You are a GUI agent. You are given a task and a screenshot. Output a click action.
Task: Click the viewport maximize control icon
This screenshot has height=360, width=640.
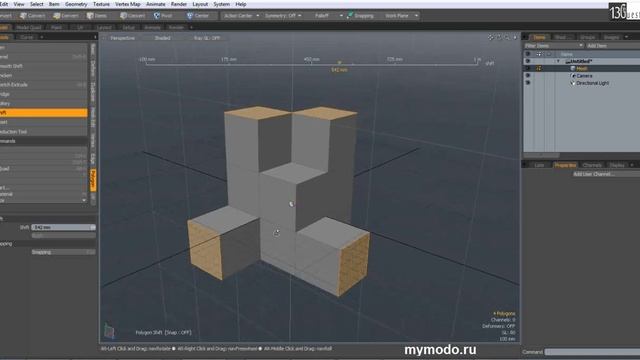tap(515, 38)
